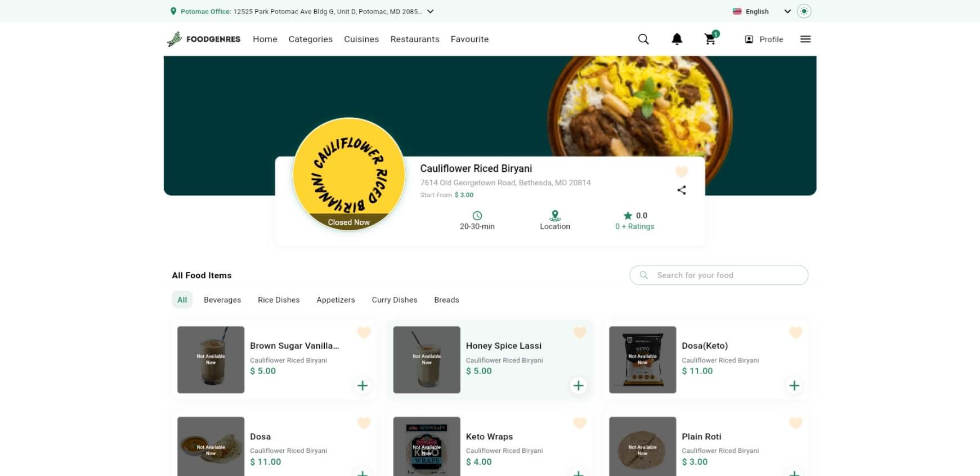Screen dimensions: 980x476
Task: Open the Cuisines menu
Action: (x=361, y=39)
